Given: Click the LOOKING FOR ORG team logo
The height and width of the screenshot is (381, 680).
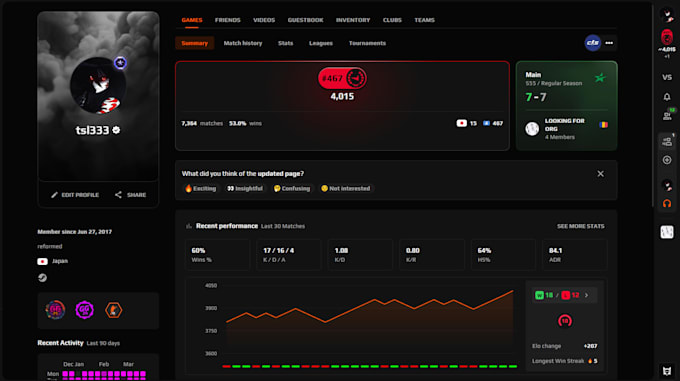Looking at the screenshot, I should tap(532, 129).
